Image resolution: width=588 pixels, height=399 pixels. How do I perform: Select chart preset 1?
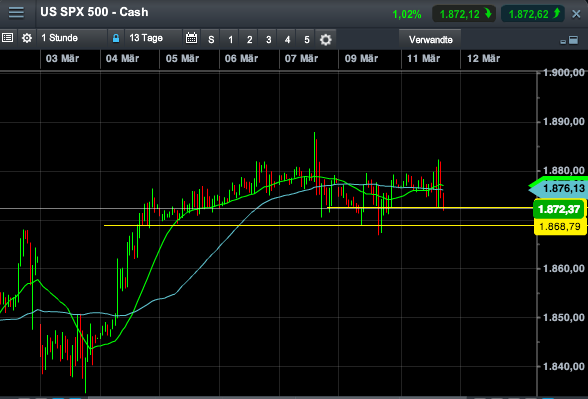pyautogui.click(x=230, y=39)
